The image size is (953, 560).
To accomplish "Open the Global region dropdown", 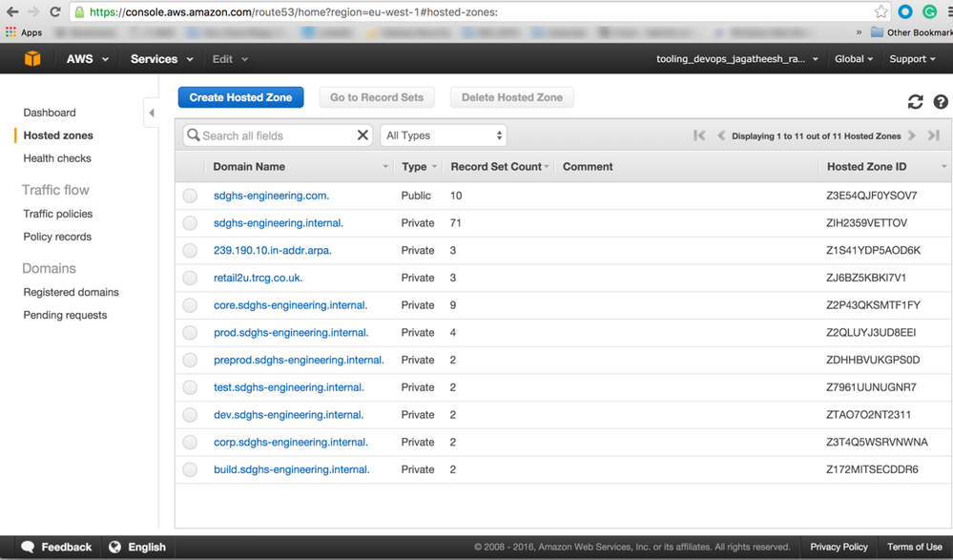I will coord(854,59).
